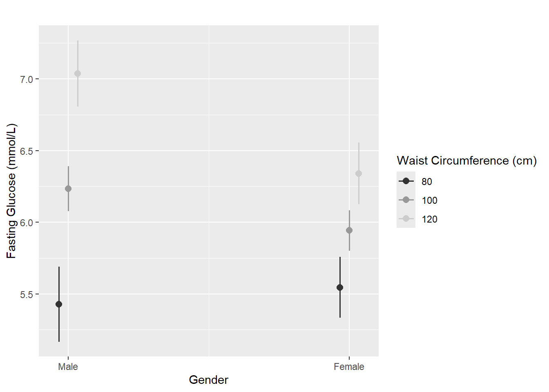Click the legend label text 100
The height and width of the screenshot is (392, 549).
tap(429, 200)
